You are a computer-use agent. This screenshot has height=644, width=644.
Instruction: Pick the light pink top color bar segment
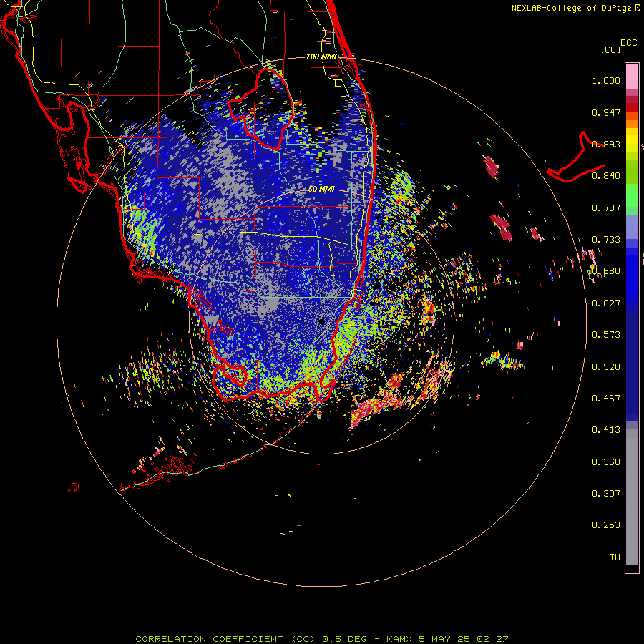coord(632,76)
